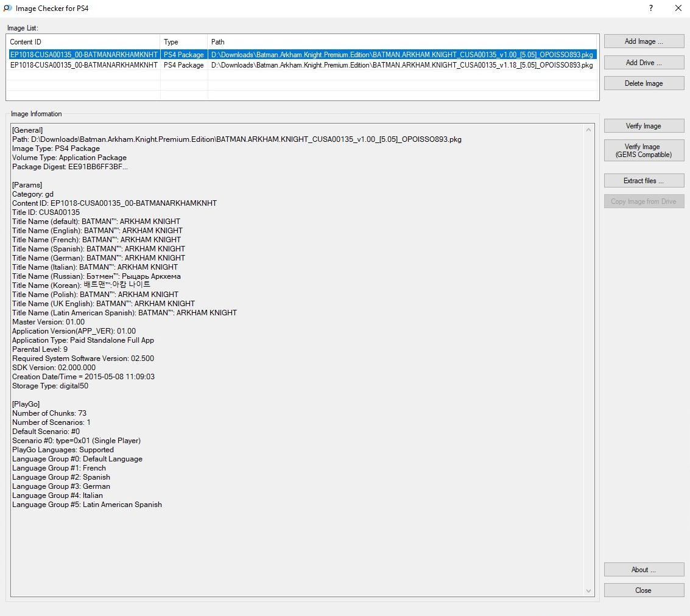The image size is (690, 616).
Task: Click scroll up arrow of Image Information pane
Action: [589, 130]
